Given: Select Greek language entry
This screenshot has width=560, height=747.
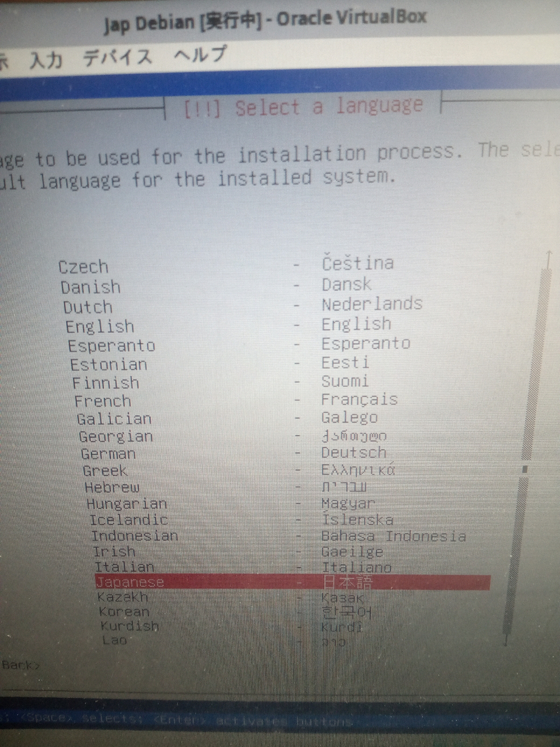Looking at the screenshot, I should pos(105,471).
